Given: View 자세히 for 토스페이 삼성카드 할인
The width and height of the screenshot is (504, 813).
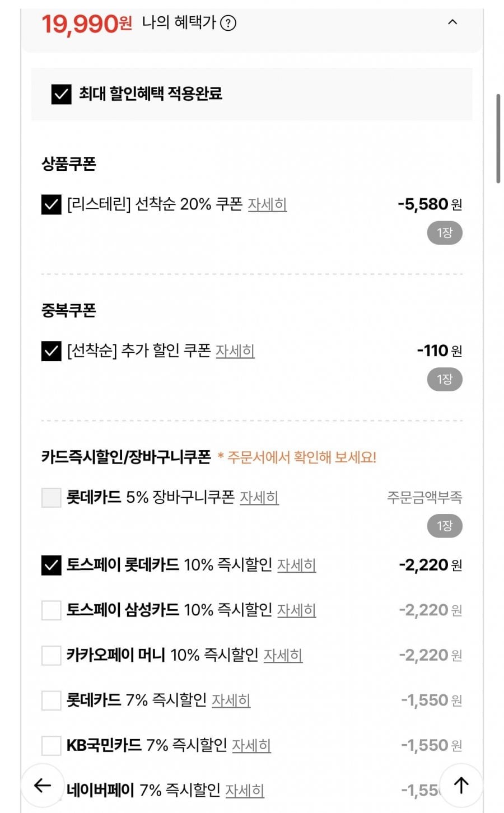Looking at the screenshot, I should [296, 610].
